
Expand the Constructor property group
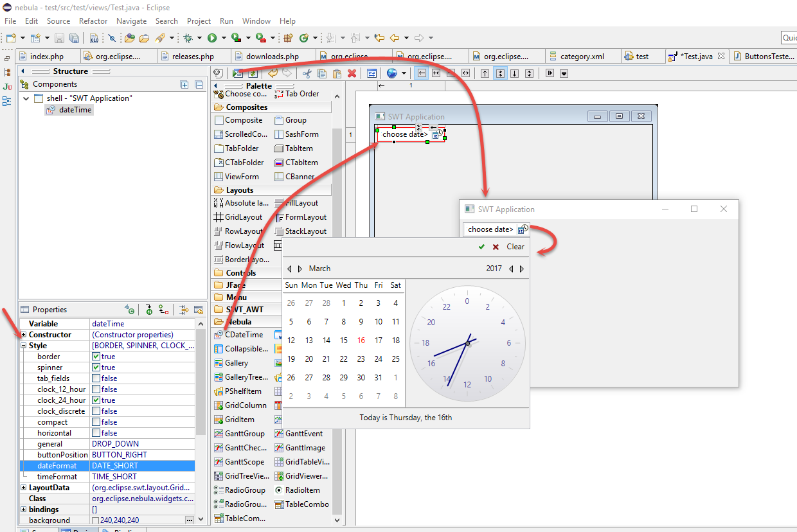coord(24,335)
